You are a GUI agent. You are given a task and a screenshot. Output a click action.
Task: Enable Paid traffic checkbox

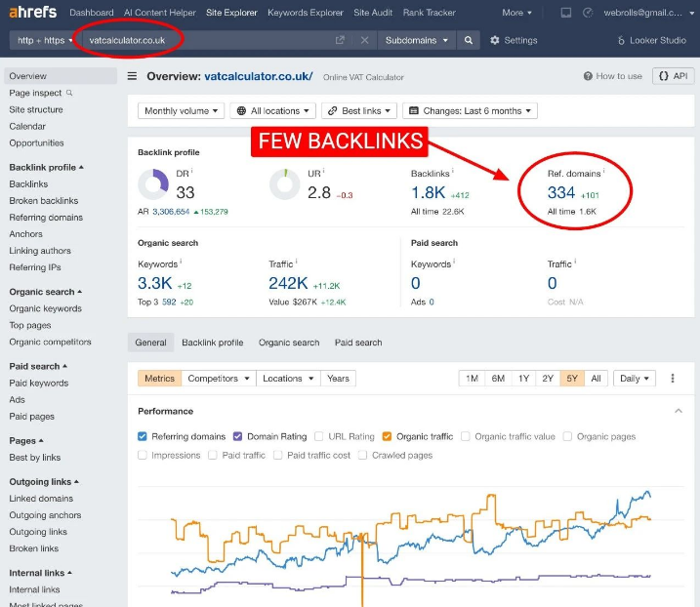tap(213, 455)
